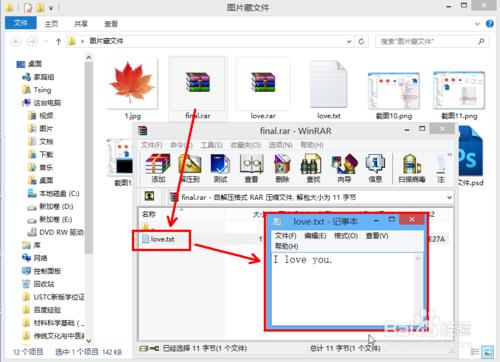Open the WinRAR 选项(N) menu

point(280,145)
